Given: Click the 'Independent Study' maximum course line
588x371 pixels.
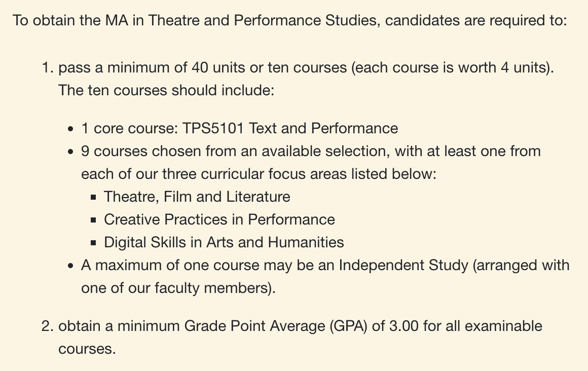Looking at the screenshot, I should point(325,266).
